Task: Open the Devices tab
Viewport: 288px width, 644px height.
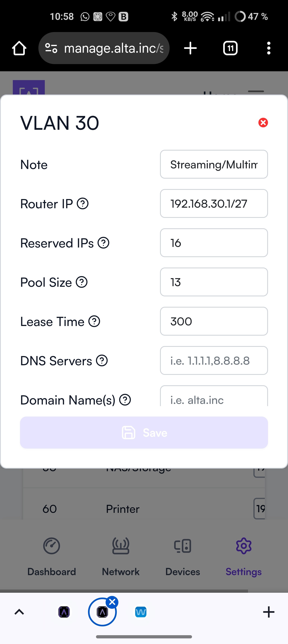Action: coord(183,557)
